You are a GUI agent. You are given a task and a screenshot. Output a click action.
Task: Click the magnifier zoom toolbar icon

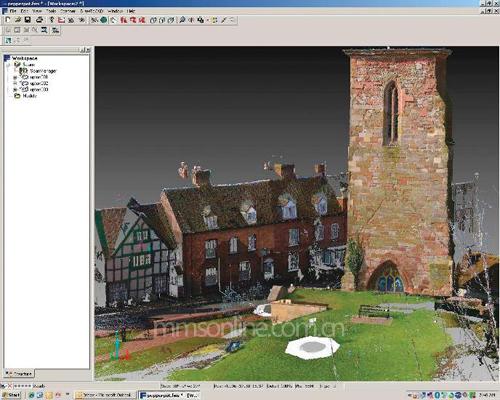click(182, 20)
